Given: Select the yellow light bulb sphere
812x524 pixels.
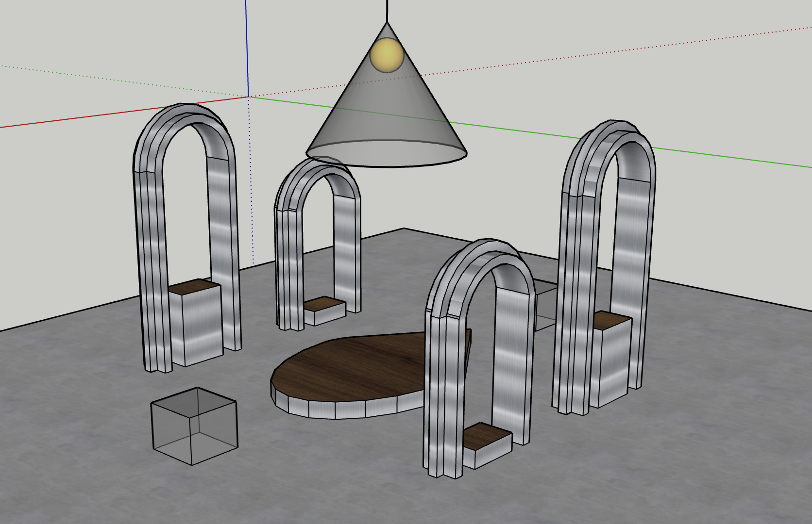Looking at the screenshot, I should coord(387,55).
